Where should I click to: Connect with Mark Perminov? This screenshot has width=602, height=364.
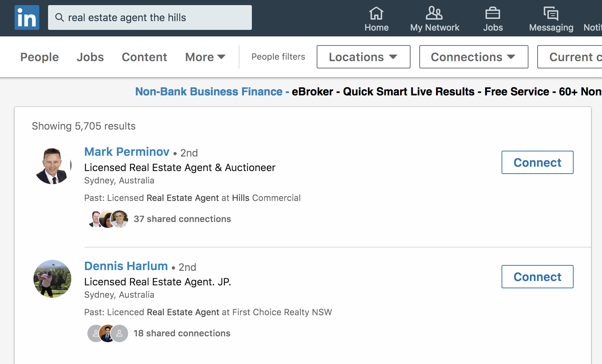coord(537,162)
